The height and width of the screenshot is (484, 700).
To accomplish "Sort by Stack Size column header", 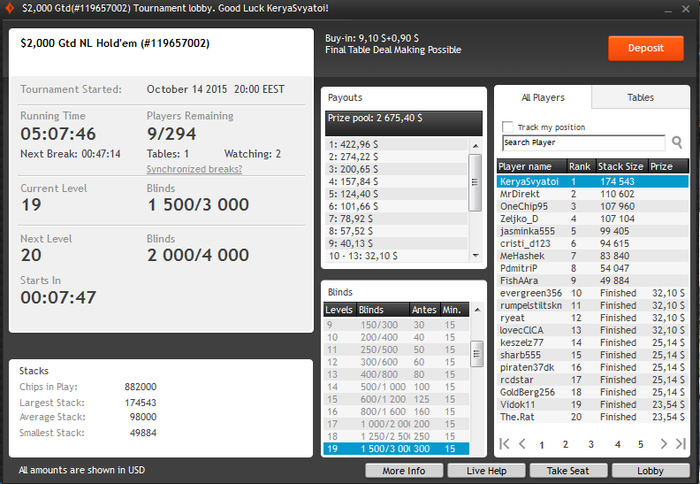I will tap(621, 167).
